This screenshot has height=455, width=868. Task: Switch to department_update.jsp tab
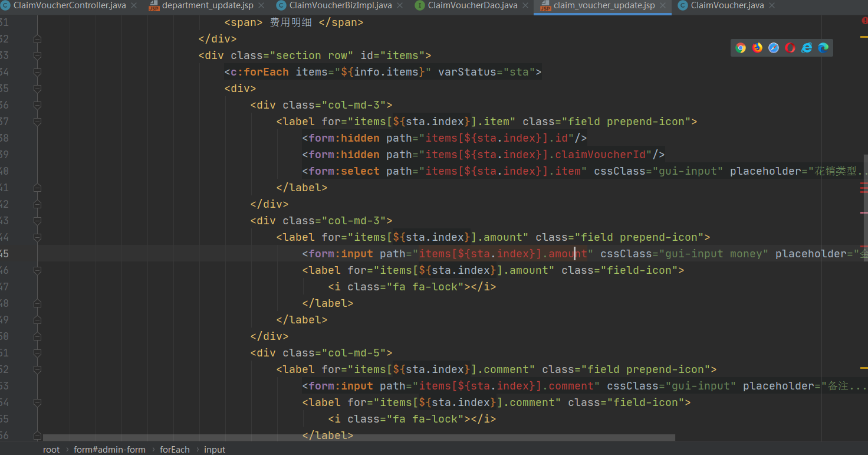208,5
